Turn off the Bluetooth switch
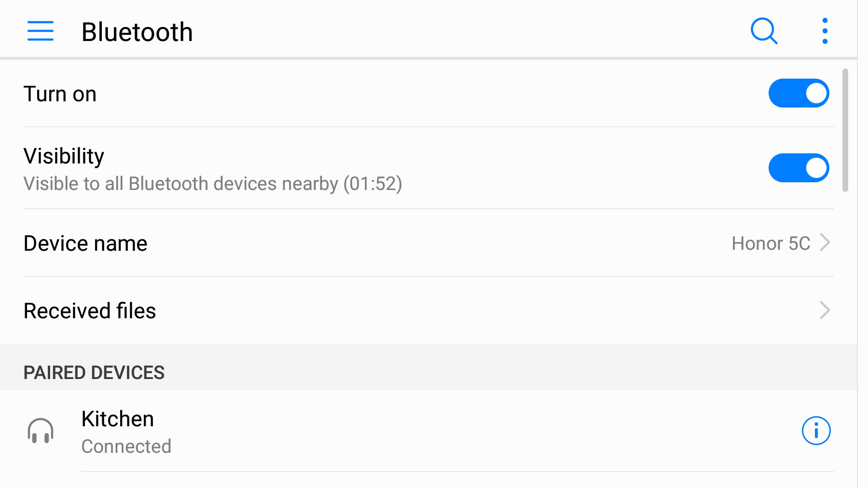The height and width of the screenshot is (488, 868). 799,93
